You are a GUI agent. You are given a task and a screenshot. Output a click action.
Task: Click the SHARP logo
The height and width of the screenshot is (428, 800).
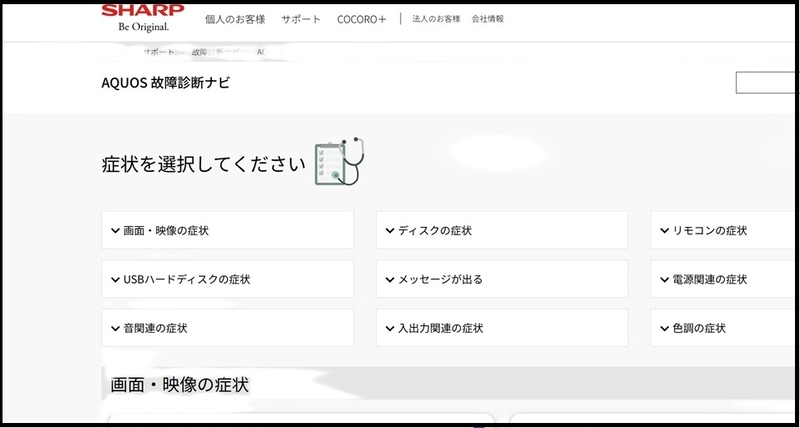[x=143, y=18]
